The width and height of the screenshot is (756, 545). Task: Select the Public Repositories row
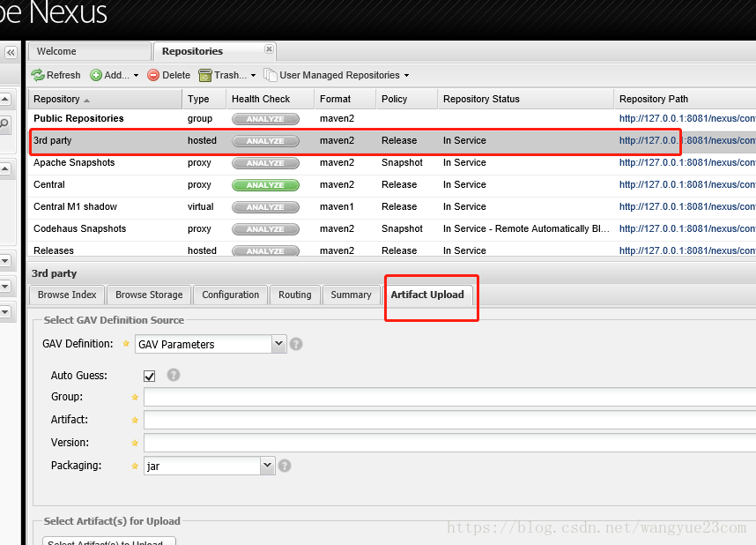pos(391,119)
